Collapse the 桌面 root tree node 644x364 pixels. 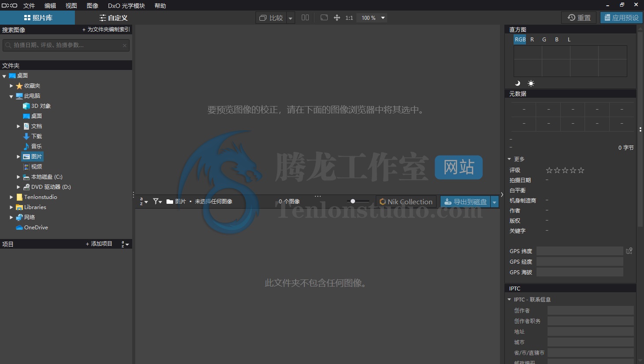[4, 76]
